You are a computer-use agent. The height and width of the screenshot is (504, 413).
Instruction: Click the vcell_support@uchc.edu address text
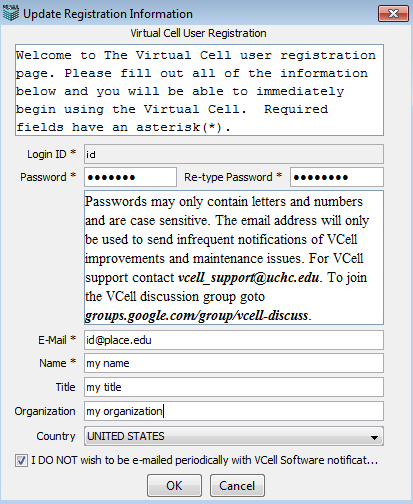click(248, 278)
